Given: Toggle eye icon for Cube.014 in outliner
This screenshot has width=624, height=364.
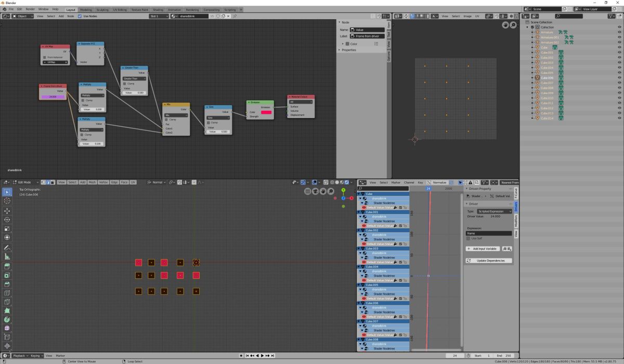Looking at the screenshot, I should [619, 118].
